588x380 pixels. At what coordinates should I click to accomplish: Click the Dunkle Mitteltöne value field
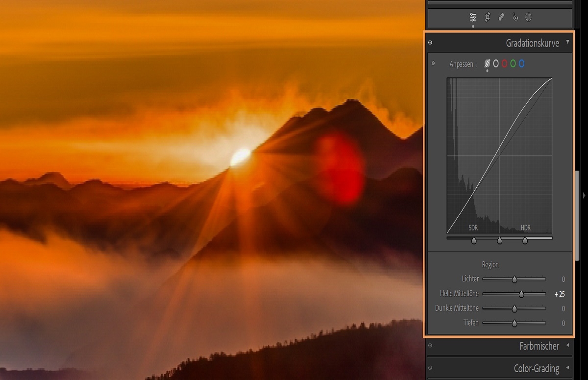click(563, 309)
